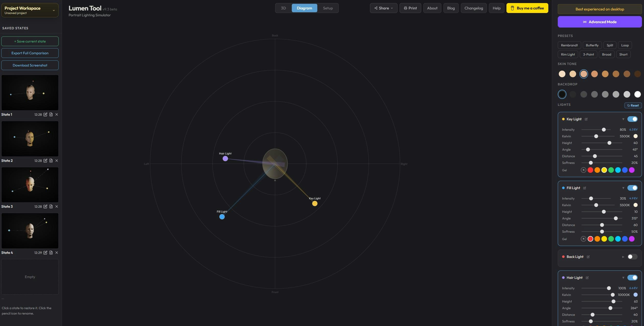Edit the Key Light name with the pencil icon
Screen dimensions: 644x326
[x=586, y=119]
